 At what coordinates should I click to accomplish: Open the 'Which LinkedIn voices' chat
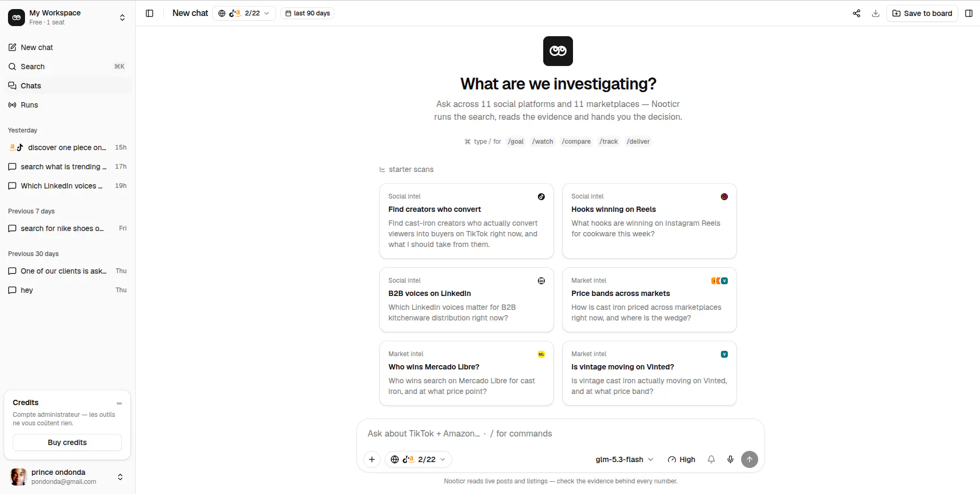click(x=68, y=186)
